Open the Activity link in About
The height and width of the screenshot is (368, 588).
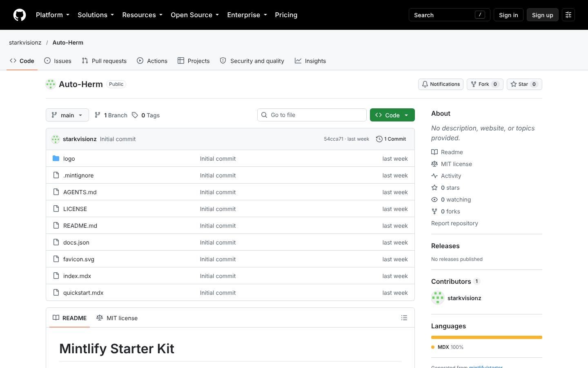click(446, 176)
